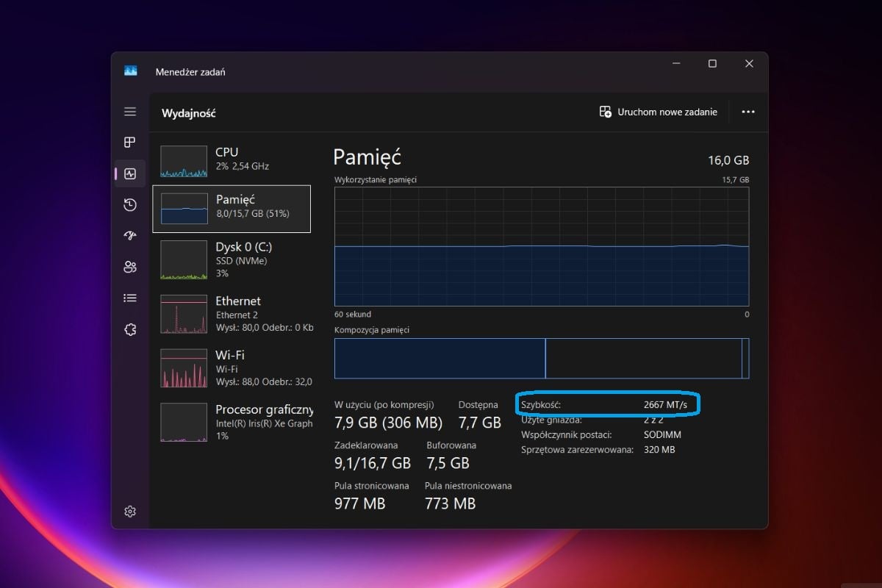Image resolution: width=882 pixels, height=588 pixels.
Task: Select Pamięć in the performance list
Action: (232, 208)
